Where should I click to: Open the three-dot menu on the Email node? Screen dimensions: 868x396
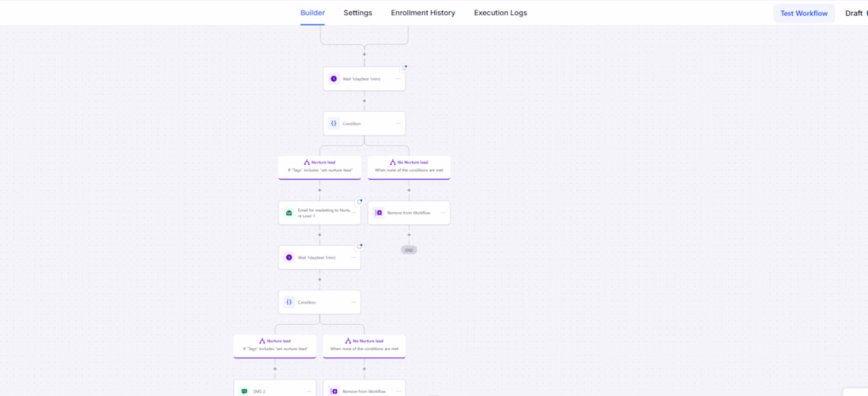pos(354,213)
